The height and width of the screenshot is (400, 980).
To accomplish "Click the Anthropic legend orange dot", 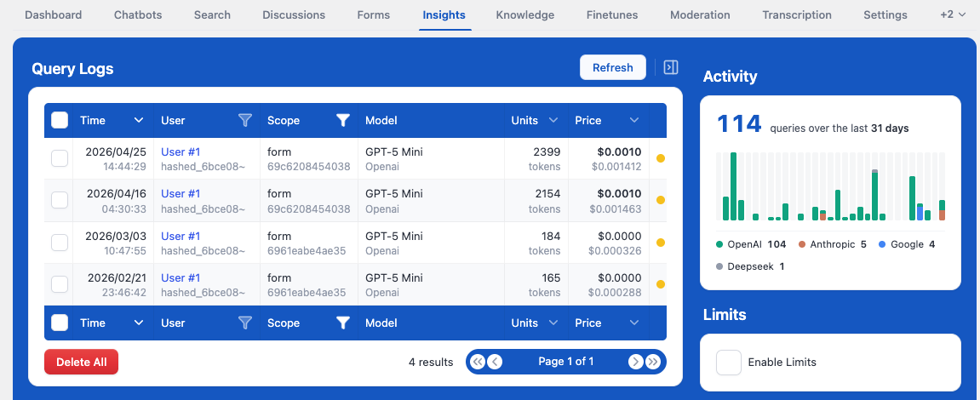I will pyautogui.click(x=802, y=244).
